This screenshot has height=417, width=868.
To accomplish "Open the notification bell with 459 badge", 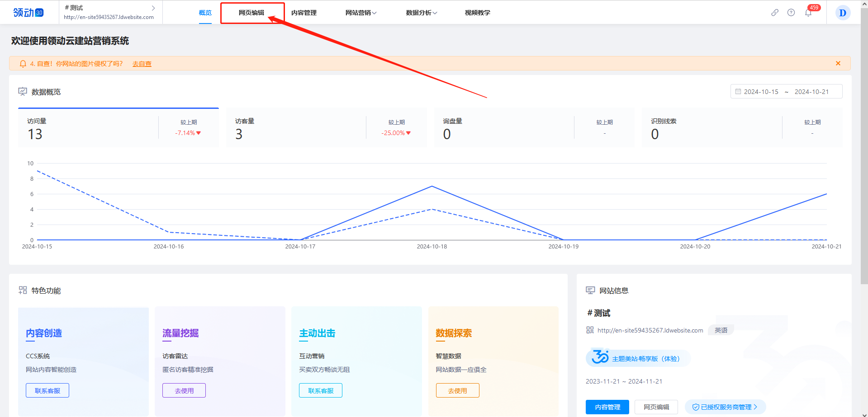I will point(808,13).
